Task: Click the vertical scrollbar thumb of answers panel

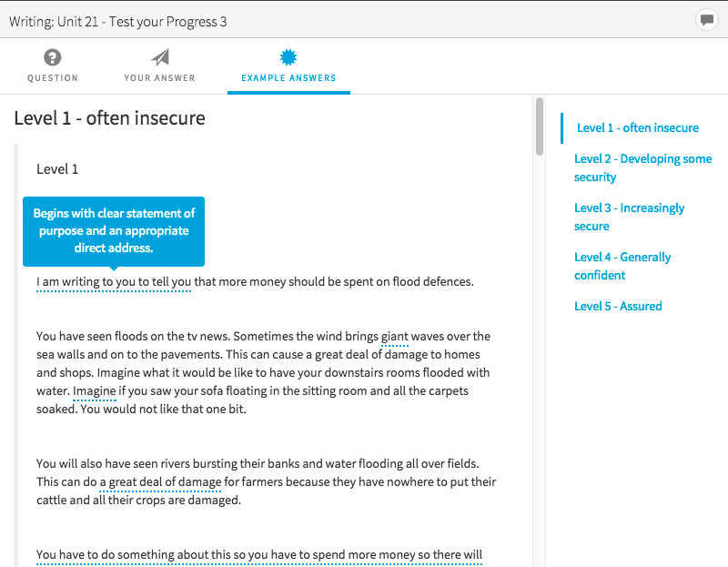Action: point(539,127)
